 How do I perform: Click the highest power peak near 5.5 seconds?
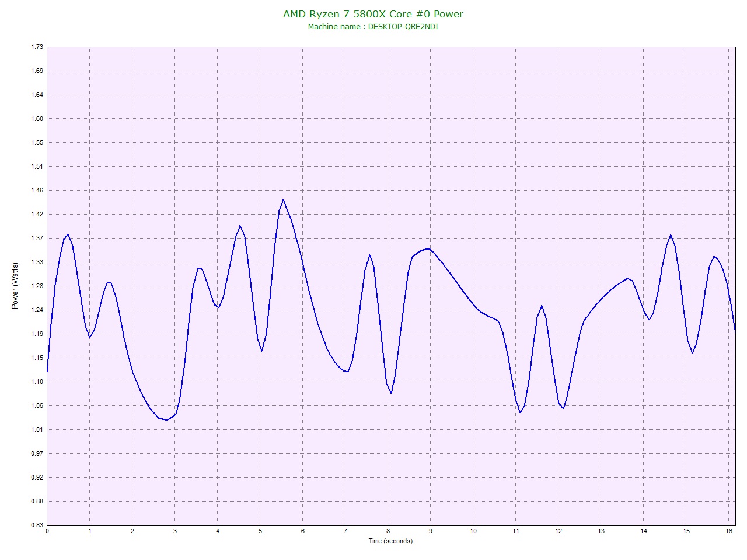coord(283,200)
